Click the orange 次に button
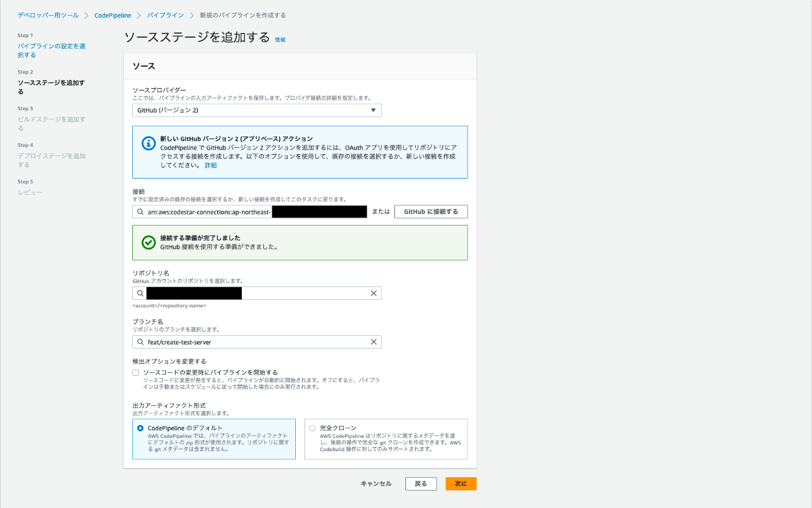The height and width of the screenshot is (508, 812). pos(461,484)
